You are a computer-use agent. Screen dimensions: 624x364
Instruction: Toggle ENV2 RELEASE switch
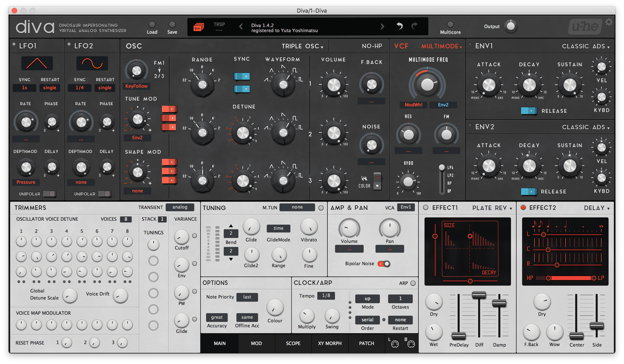pyautogui.click(x=529, y=192)
